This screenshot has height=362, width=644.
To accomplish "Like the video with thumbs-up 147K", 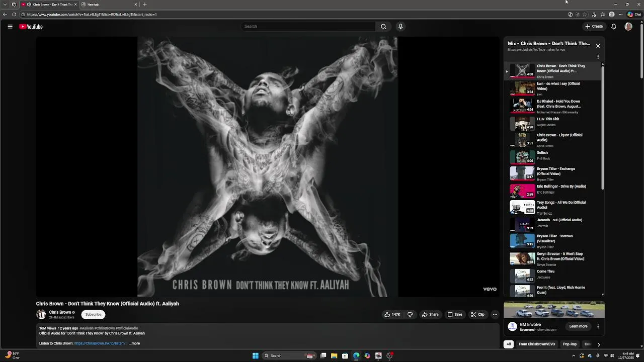I will click(x=392, y=315).
